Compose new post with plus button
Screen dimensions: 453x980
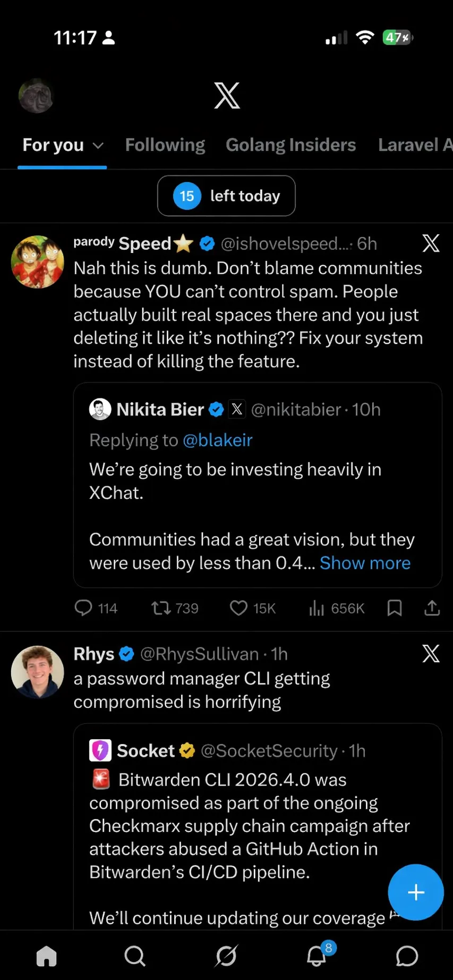[416, 892]
